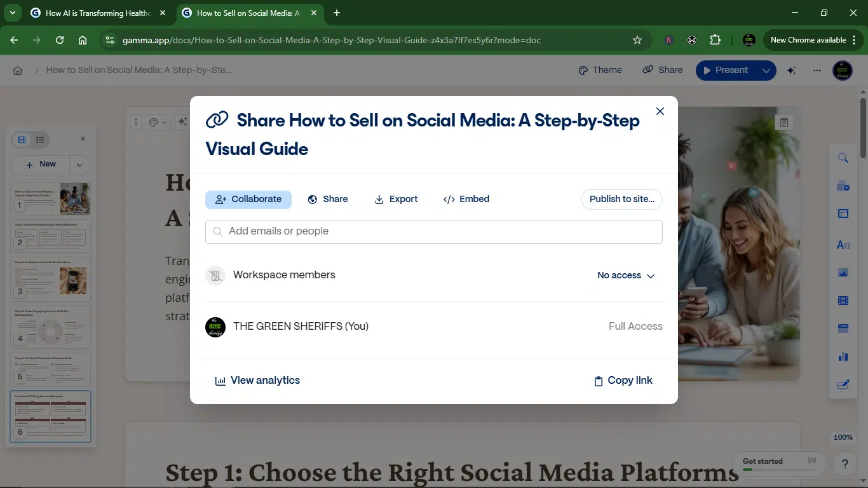Copy the document link

pyautogui.click(x=623, y=381)
